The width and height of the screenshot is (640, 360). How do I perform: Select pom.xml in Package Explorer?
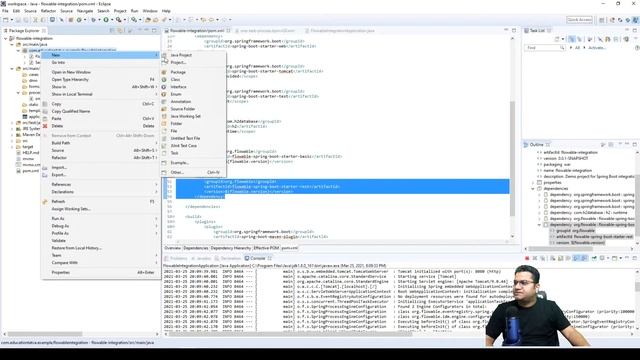pyautogui.click(x=31, y=171)
